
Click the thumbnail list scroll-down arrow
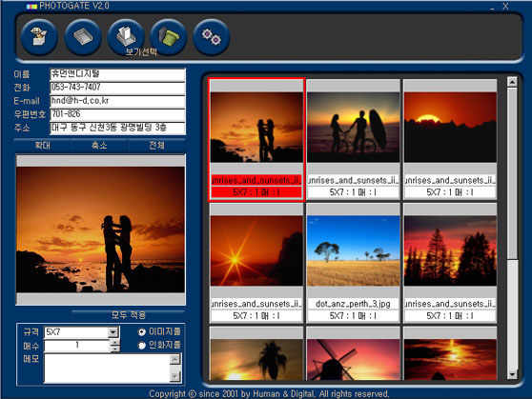[512, 374]
